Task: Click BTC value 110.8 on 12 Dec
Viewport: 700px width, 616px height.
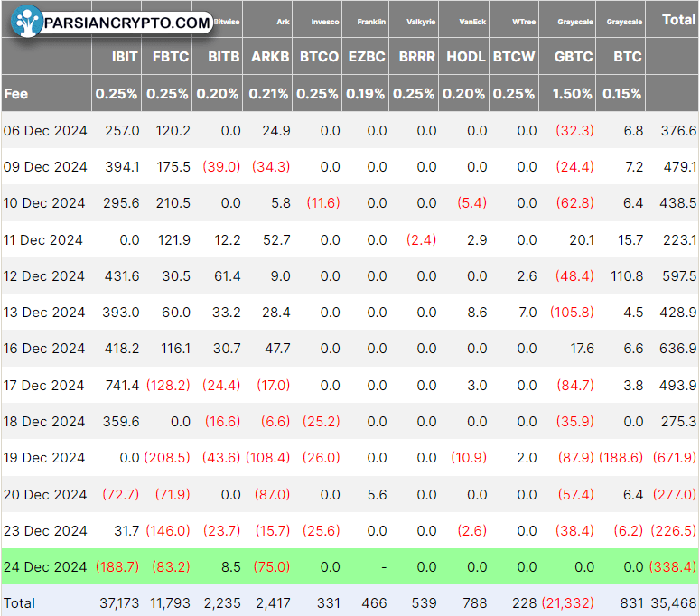Action: click(x=627, y=276)
